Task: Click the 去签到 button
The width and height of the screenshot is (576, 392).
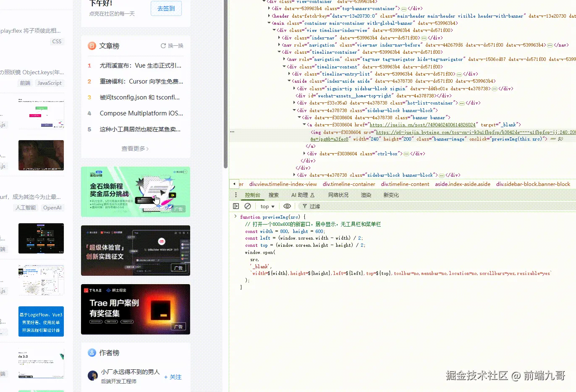Action: [x=166, y=8]
